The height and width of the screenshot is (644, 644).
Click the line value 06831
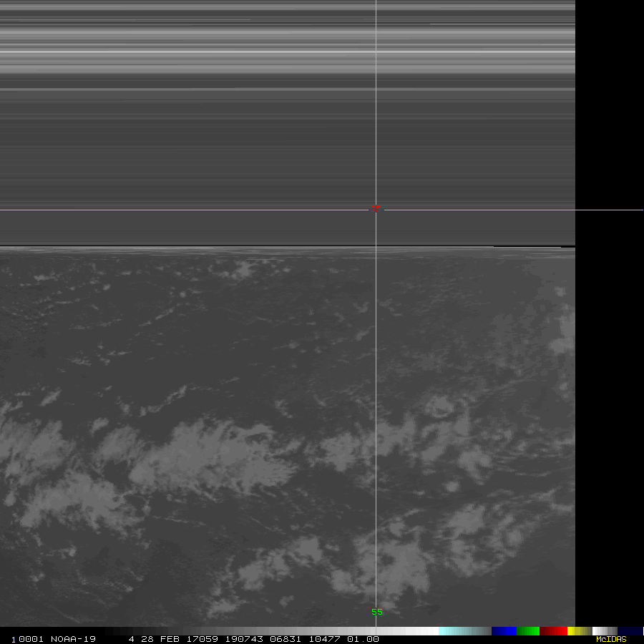(286, 639)
